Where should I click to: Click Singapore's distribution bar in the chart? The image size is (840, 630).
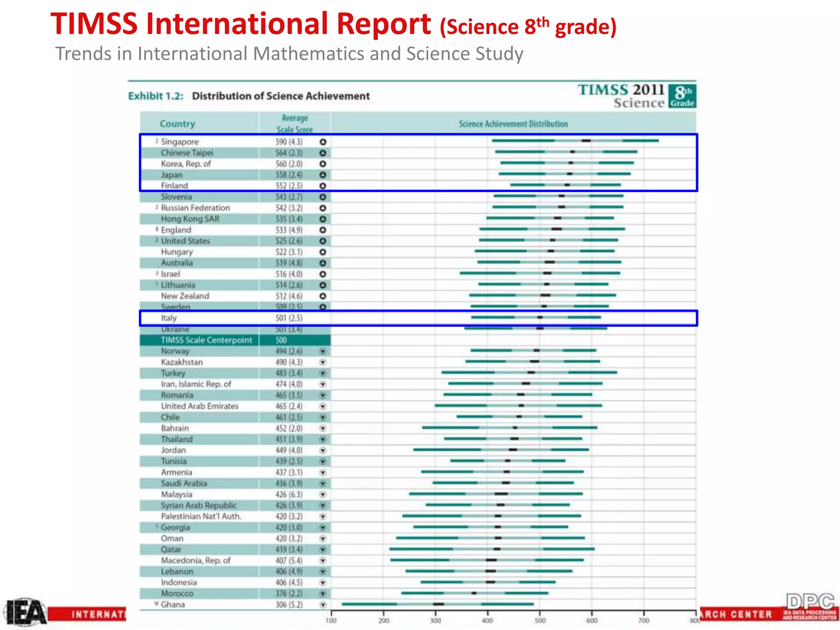click(x=575, y=141)
